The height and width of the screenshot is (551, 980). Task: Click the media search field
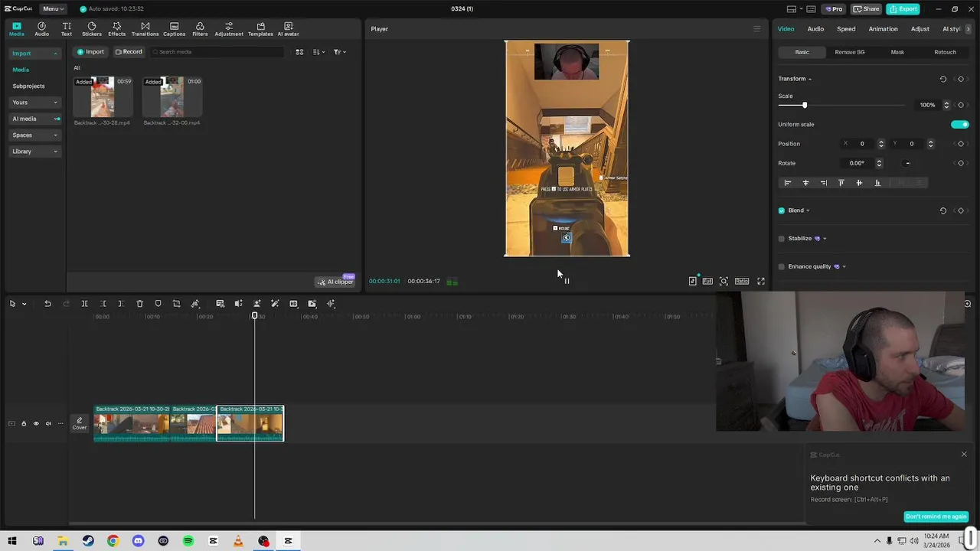(x=217, y=52)
